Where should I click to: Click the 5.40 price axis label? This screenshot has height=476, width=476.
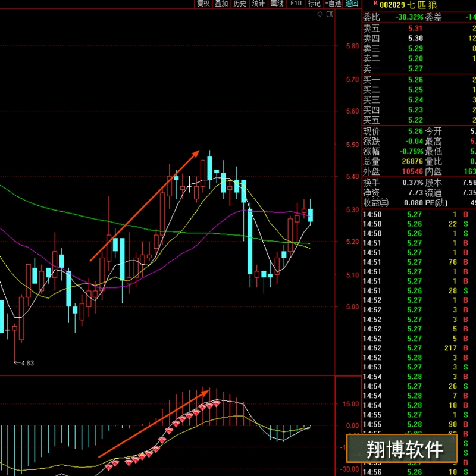tap(352, 176)
